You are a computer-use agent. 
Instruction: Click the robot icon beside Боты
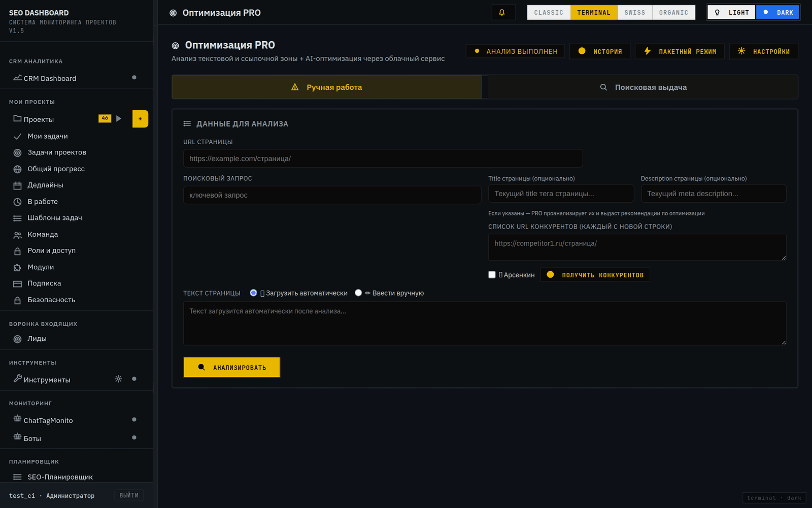click(x=17, y=436)
